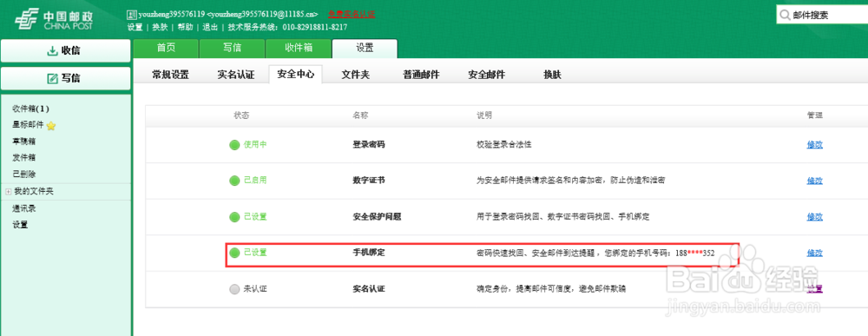868x336 pixels.
Task: Click the green status dot for 手机绑定
Action: click(234, 253)
